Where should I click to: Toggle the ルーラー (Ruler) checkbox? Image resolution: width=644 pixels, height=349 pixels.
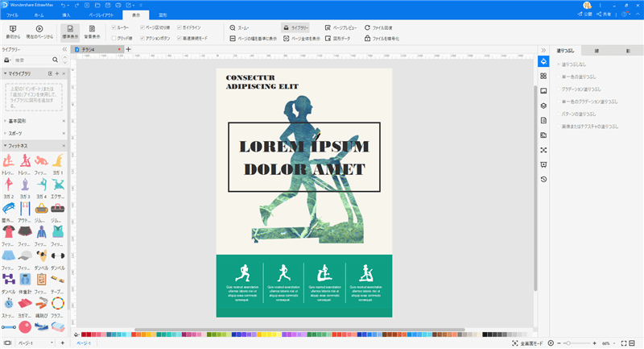114,27
